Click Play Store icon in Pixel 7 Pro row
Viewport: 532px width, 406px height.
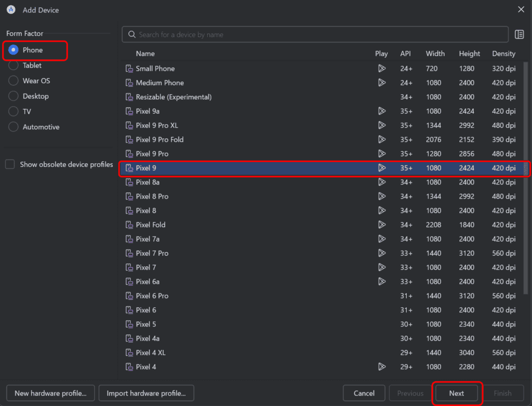[382, 253]
